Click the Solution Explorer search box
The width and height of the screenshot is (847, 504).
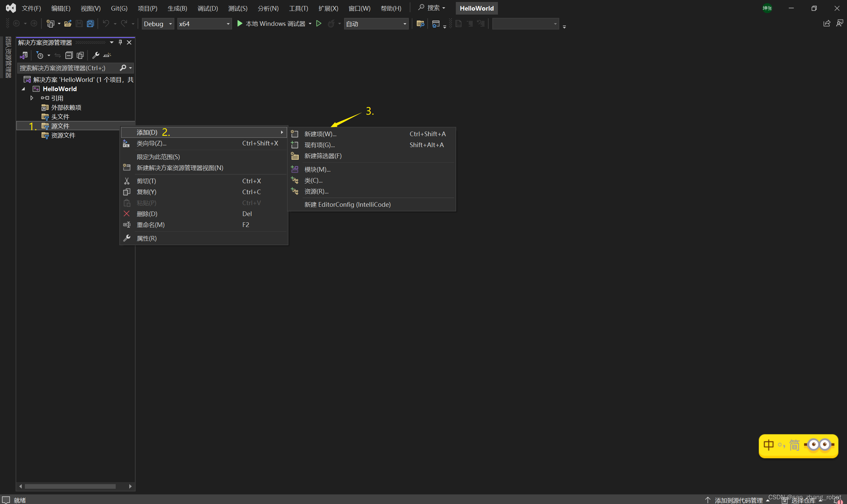point(68,68)
